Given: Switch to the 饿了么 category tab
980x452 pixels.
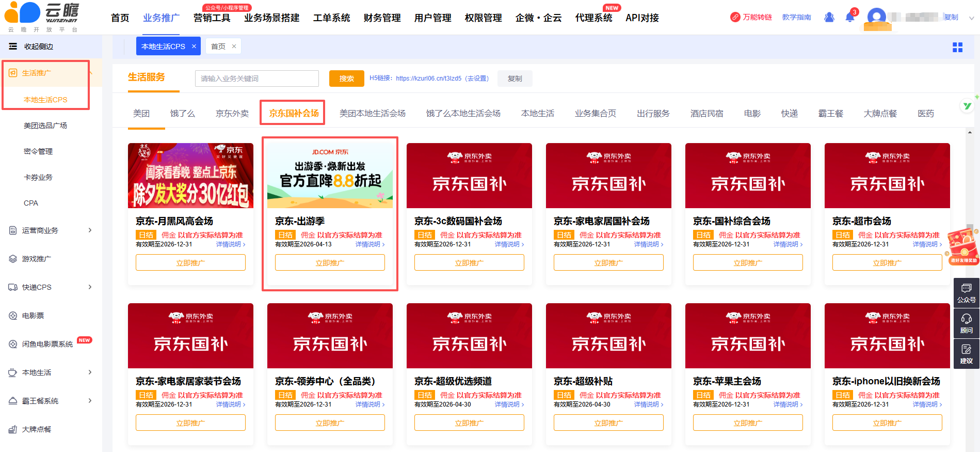Looking at the screenshot, I should coord(183,114).
